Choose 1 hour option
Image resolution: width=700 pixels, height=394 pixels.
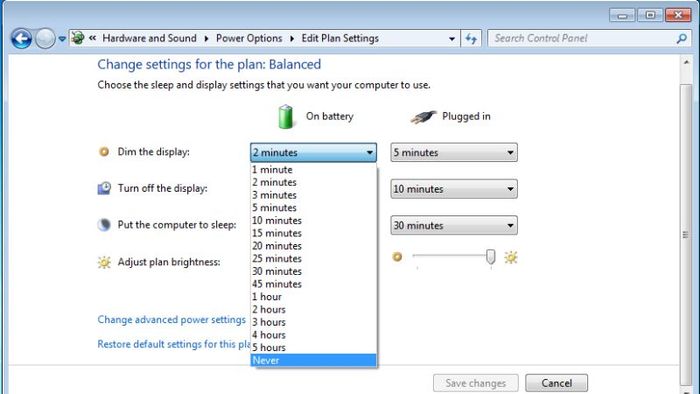point(313,297)
